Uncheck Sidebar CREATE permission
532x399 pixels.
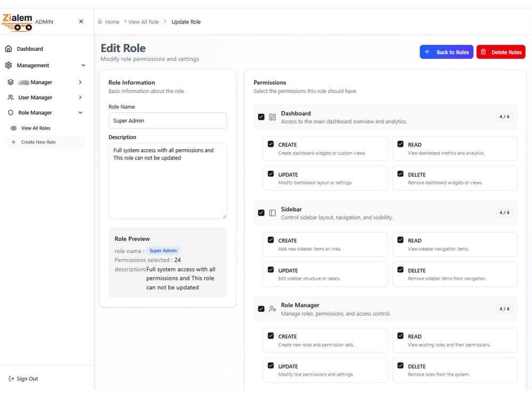coord(270,240)
